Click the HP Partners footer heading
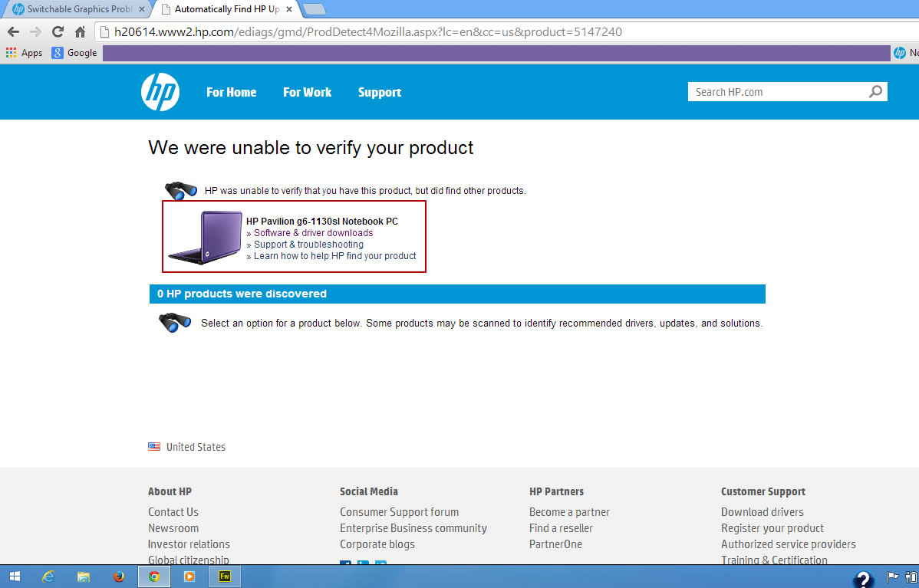This screenshot has width=919, height=588. (x=556, y=491)
